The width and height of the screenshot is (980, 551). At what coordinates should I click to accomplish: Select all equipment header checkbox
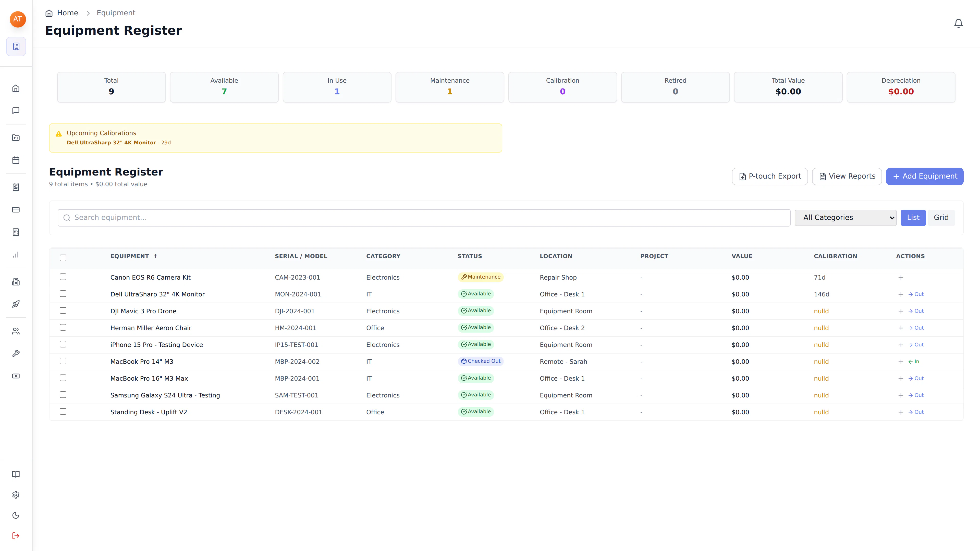(x=63, y=258)
